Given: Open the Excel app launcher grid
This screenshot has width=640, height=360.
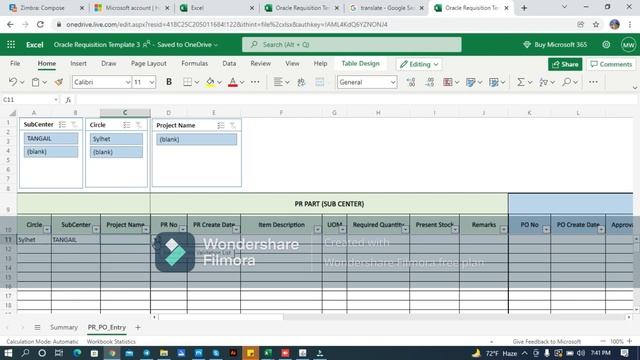Looking at the screenshot, I should point(11,44).
